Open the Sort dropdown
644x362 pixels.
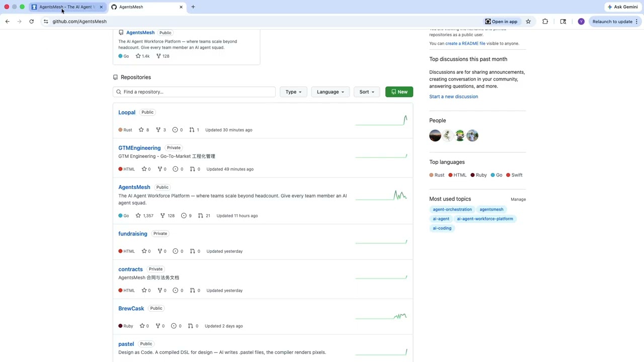(367, 92)
